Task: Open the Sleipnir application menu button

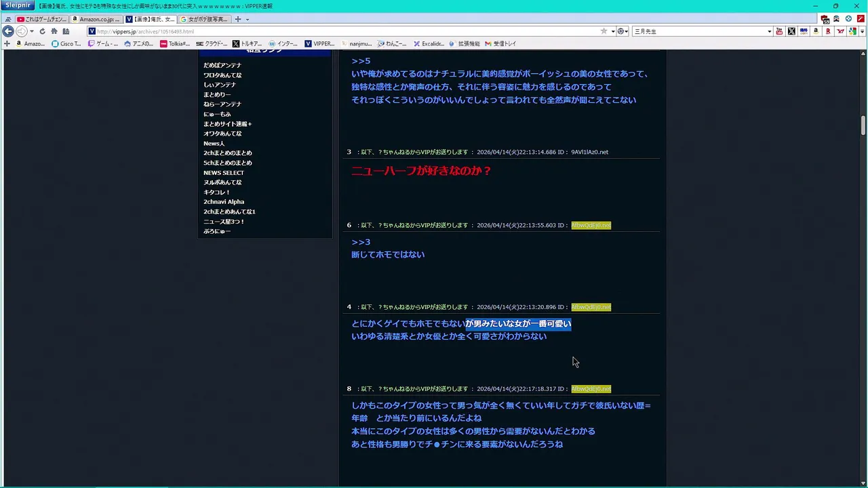Action: pyautogui.click(x=18, y=5)
